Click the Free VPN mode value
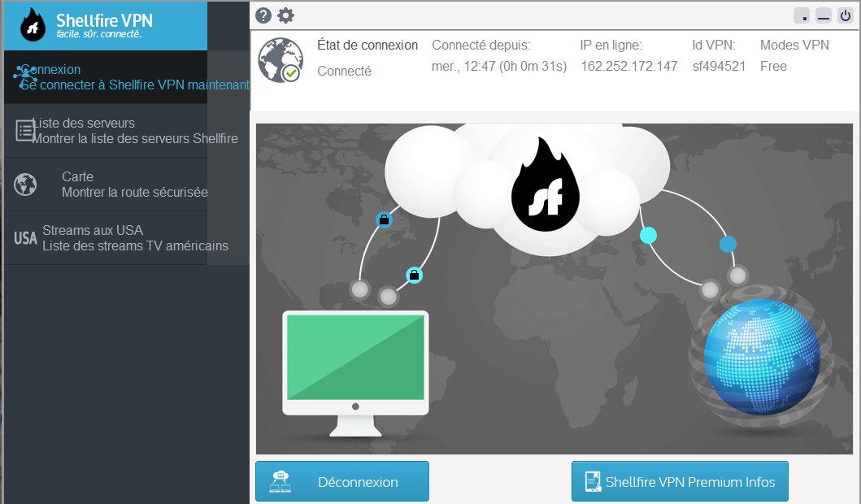The image size is (861, 504). click(x=774, y=67)
